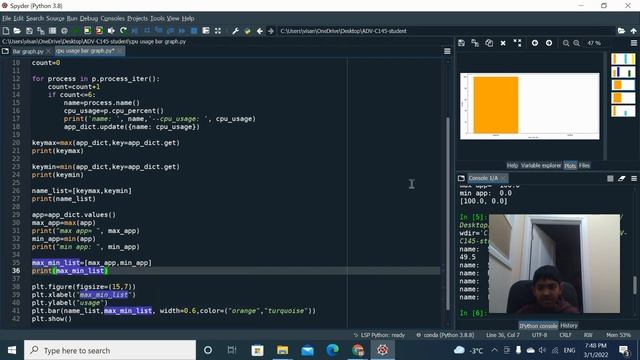Clear console with the eraser icon
This screenshot has width=640, height=360.
622,178
